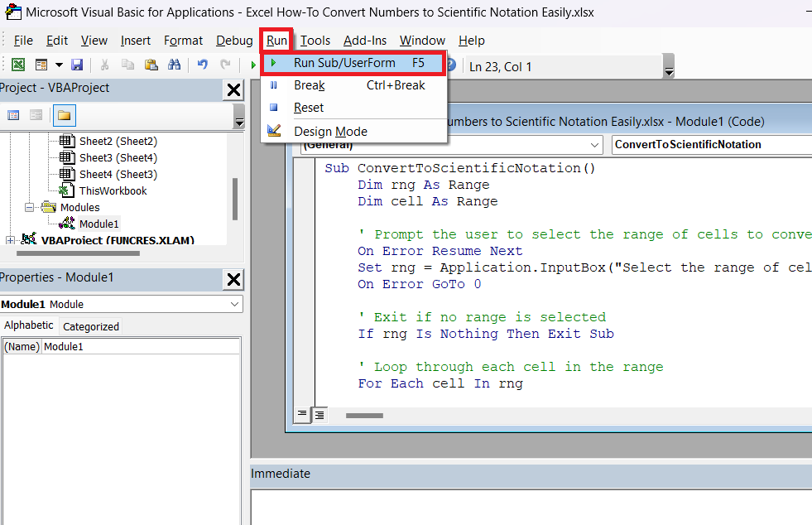Select Sheet2 (Sheet2) in project tree

(118, 141)
